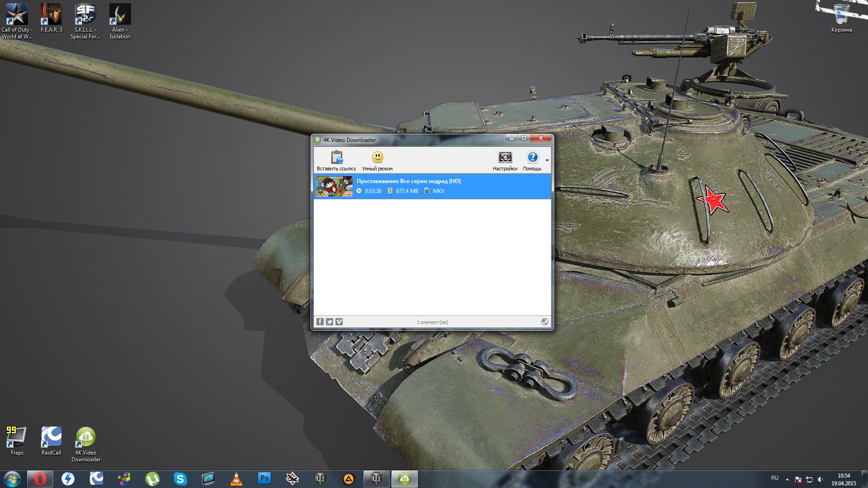The width and height of the screenshot is (868, 488).
Task: Click the MKV format label
Action: click(439, 191)
